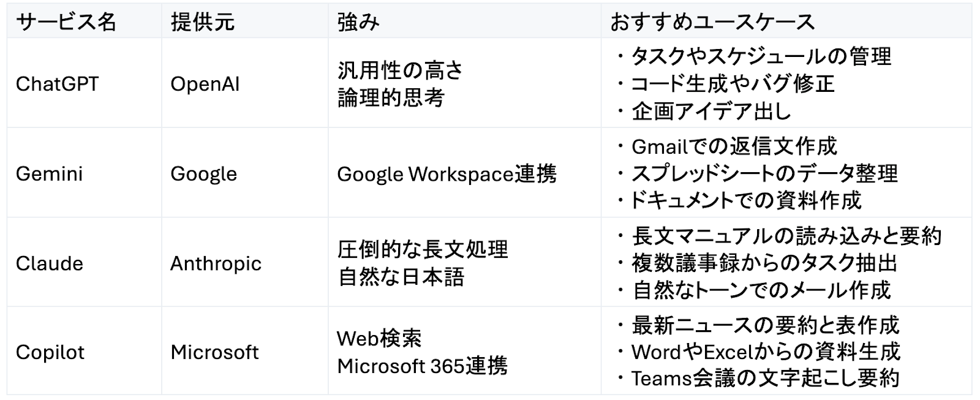Click the Gmailでの返信文作成 use case text

click(734, 146)
